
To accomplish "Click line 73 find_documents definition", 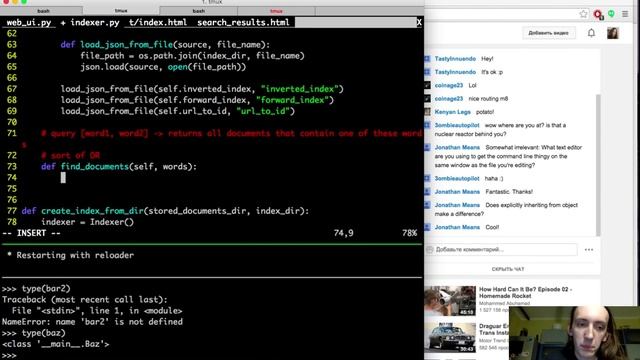I will click(x=119, y=167).
